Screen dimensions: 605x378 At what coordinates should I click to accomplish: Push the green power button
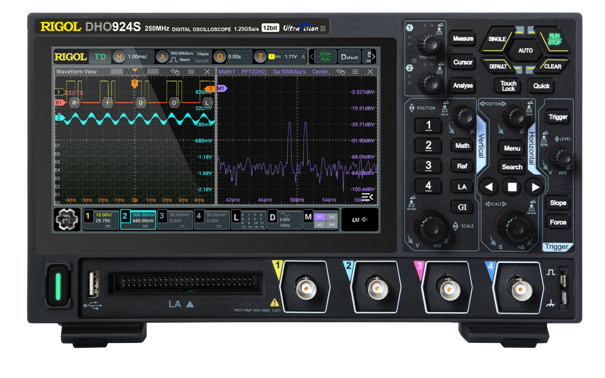pos(58,286)
